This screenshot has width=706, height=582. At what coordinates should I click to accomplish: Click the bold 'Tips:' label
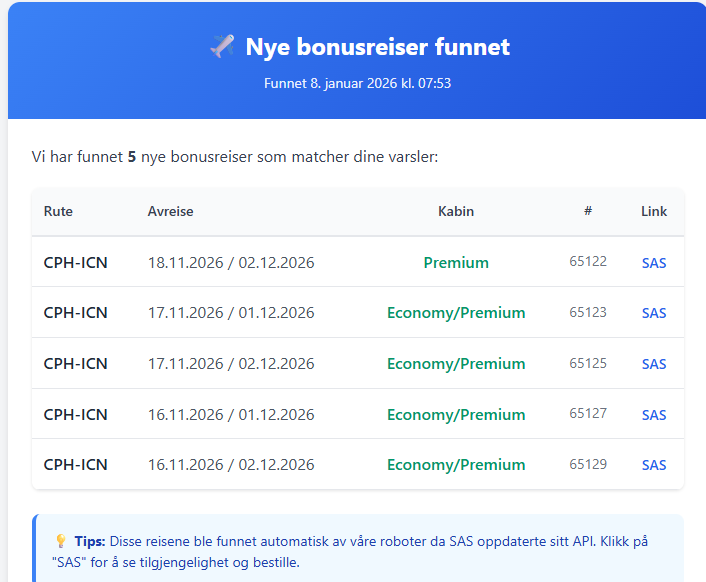90,541
